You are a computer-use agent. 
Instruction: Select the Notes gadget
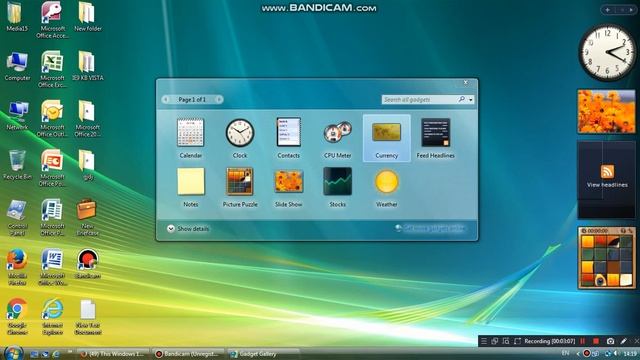click(x=191, y=187)
